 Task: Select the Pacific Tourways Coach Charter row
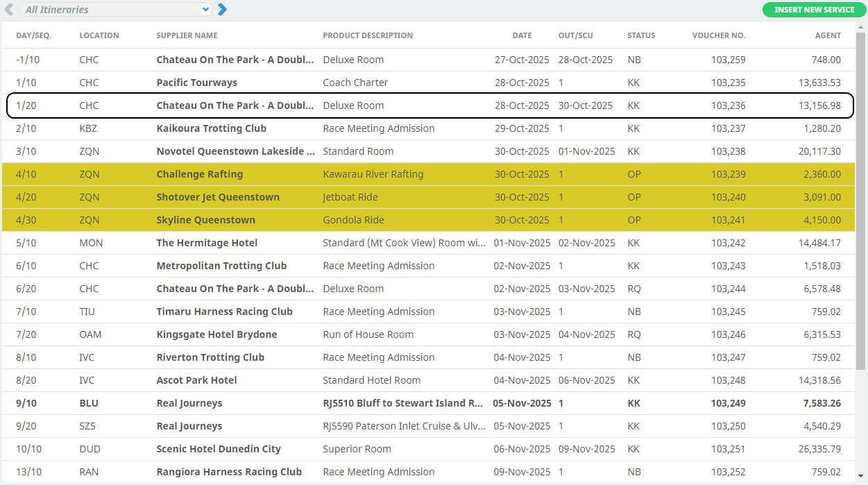click(x=196, y=83)
